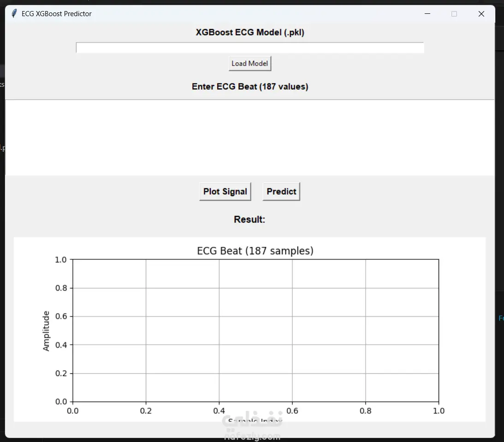Click the "XGBoost ECG Model (.pkl)" heading
Screen dimensions: 504x442
point(250,32)
